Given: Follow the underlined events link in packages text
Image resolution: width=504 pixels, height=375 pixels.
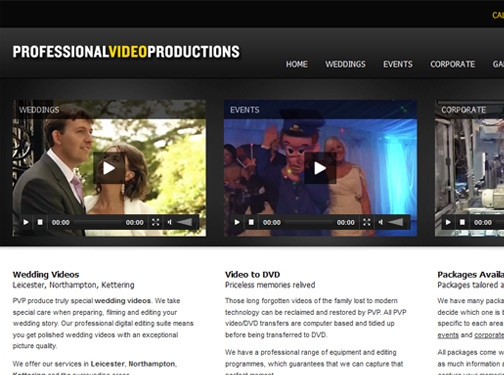Looking at the screenshot, I should click(448, 335).
